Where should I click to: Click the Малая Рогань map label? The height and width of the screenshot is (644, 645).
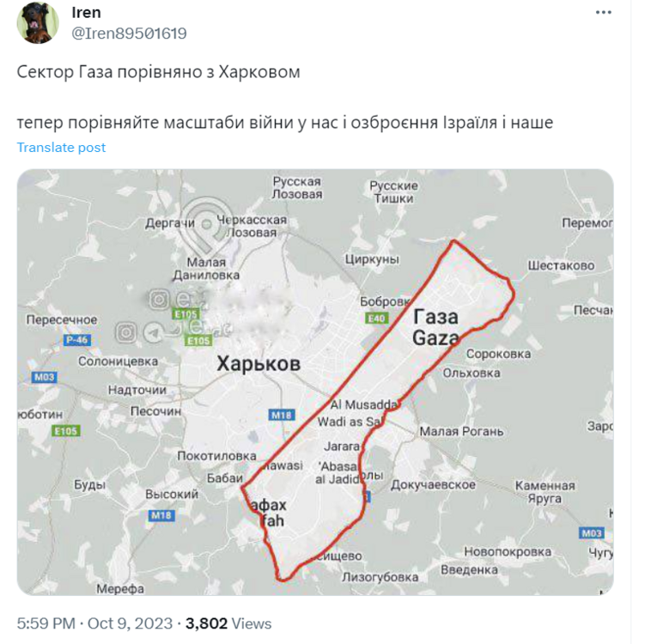pos(461,431)
